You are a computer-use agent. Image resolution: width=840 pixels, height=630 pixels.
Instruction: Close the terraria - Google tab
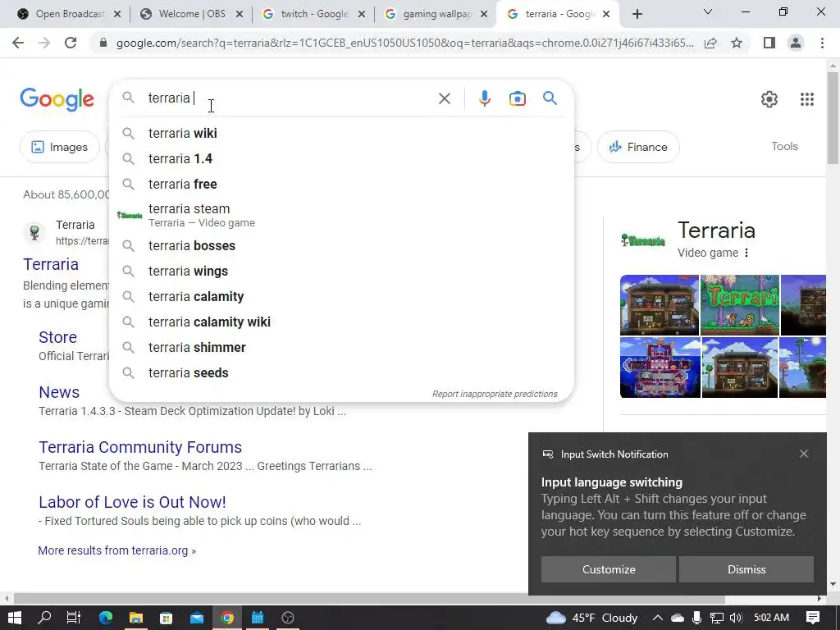pyautogui.click(x=606, y=14)
